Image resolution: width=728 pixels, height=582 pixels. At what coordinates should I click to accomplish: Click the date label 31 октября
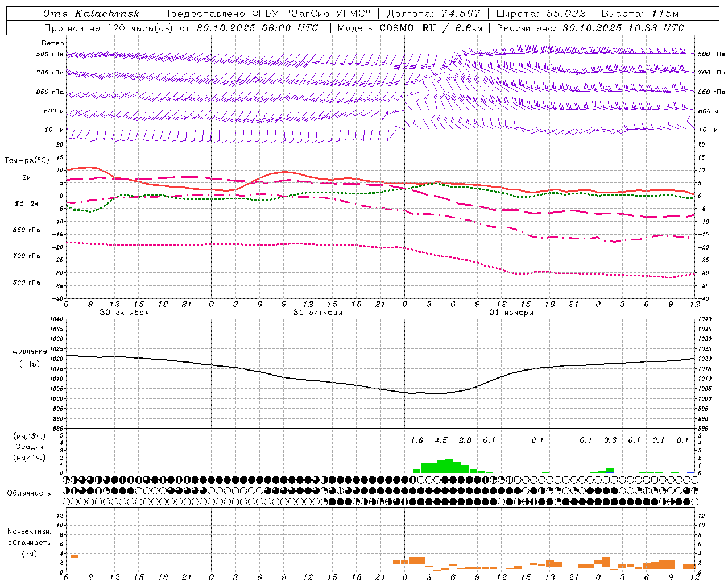318,313
